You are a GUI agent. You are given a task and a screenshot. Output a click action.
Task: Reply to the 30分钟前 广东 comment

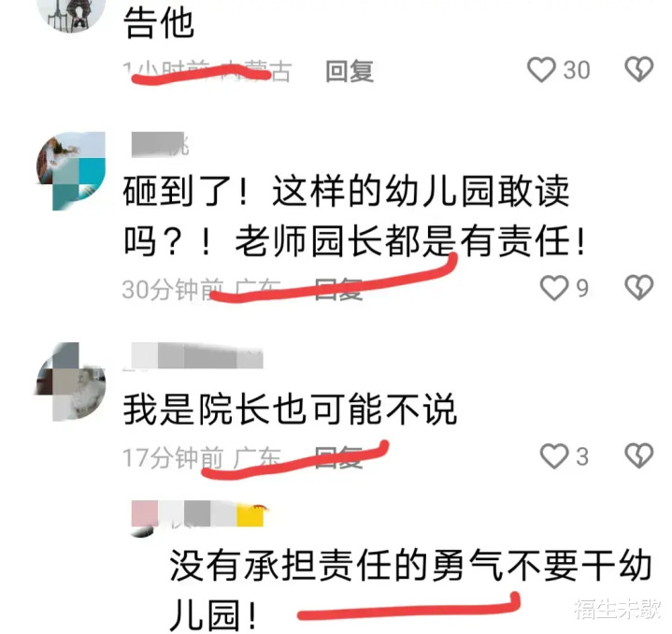(x=338, y=289)
